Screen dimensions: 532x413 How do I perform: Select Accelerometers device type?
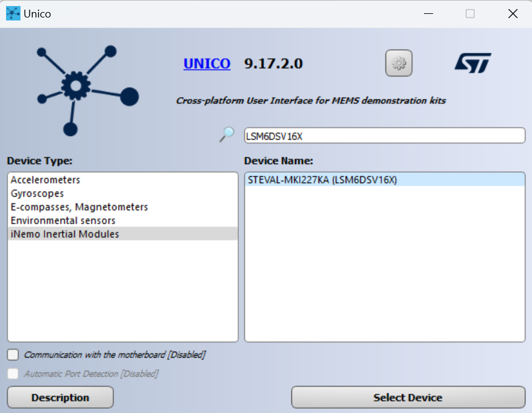click(x=122, y=180)
